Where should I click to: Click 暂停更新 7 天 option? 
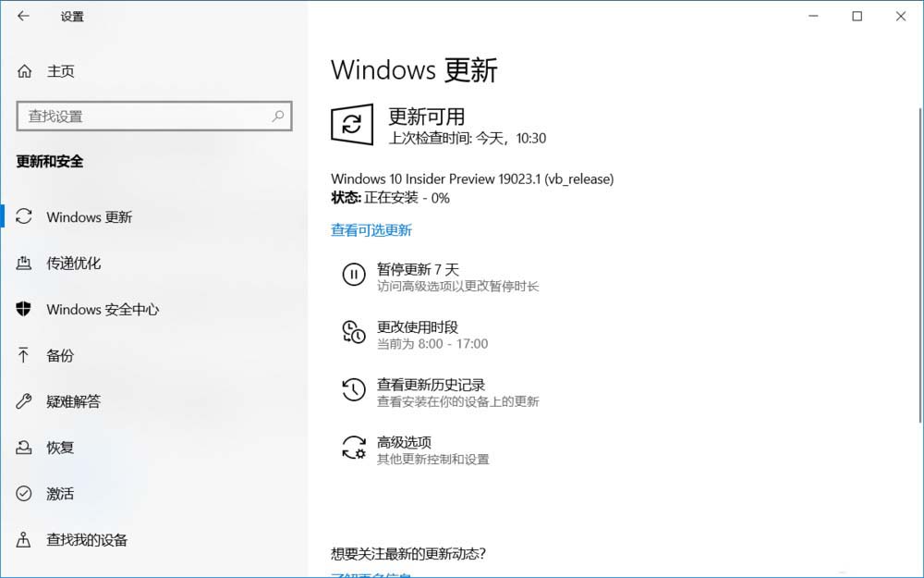pos(418,269)
